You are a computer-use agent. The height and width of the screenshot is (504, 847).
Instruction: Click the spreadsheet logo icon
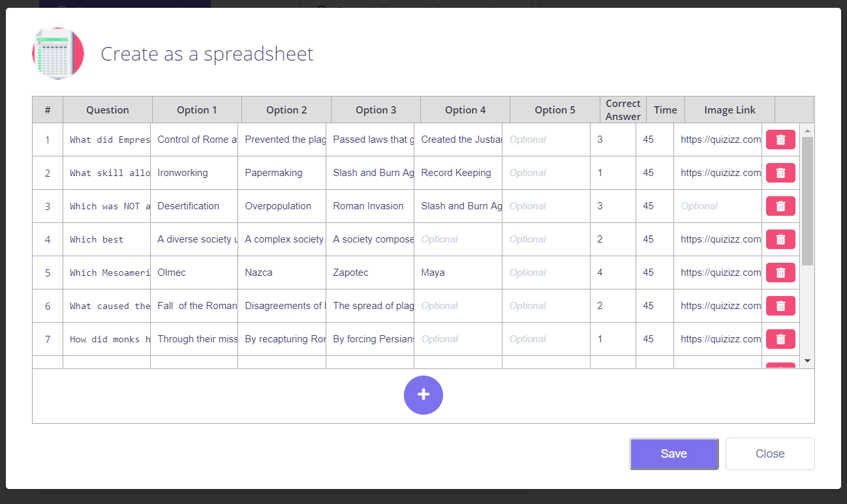[58, 53]
